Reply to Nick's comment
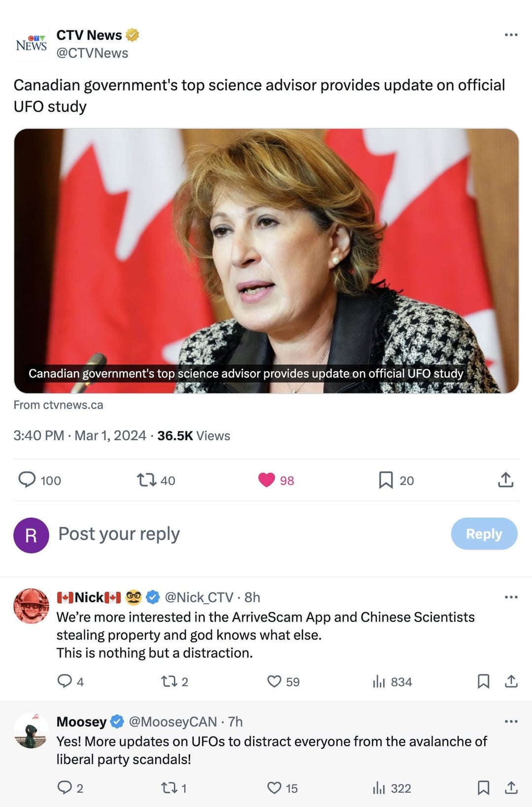Image resolution: width=532 pixels, height=807 pixels. coord(65,681)
